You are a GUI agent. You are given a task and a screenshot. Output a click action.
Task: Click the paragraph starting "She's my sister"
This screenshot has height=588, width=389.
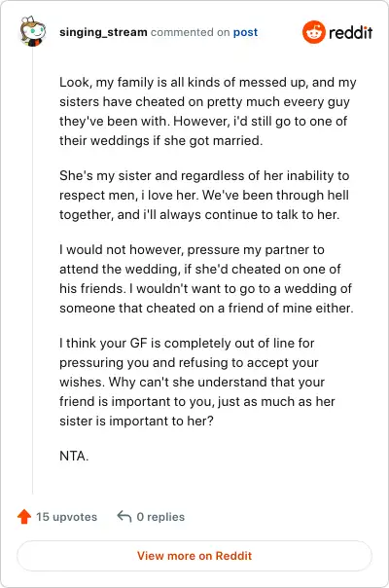(x=204, y=195)
